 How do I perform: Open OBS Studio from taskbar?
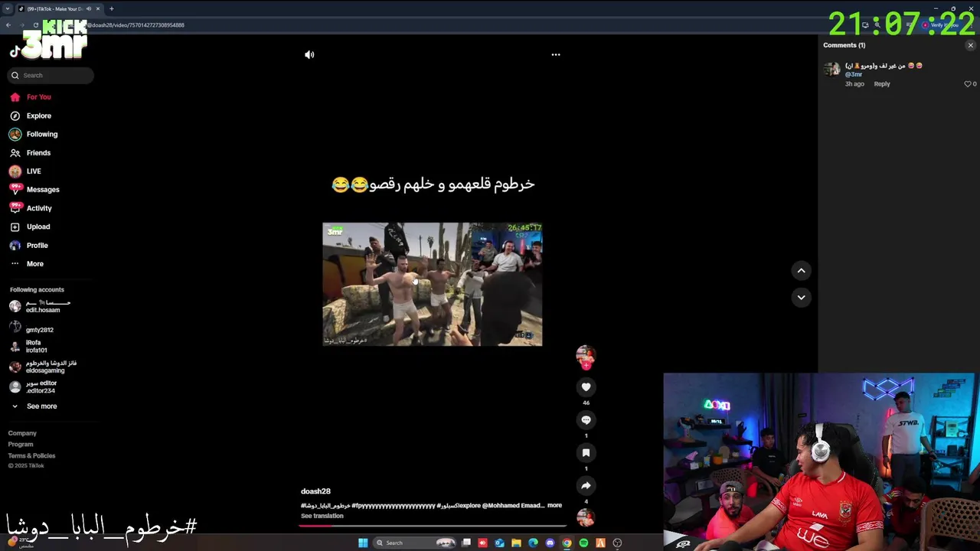[x=617, y=543]
